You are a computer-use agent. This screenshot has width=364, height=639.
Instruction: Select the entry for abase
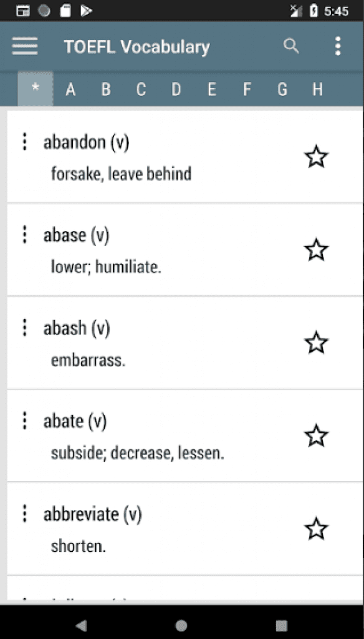[156, 248]
